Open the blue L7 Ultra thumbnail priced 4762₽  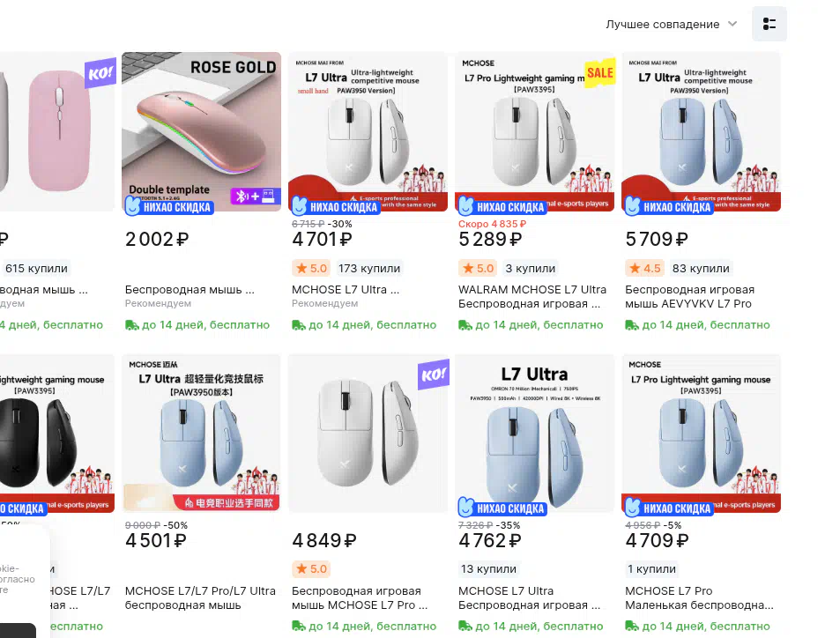(x=535, y=434)
